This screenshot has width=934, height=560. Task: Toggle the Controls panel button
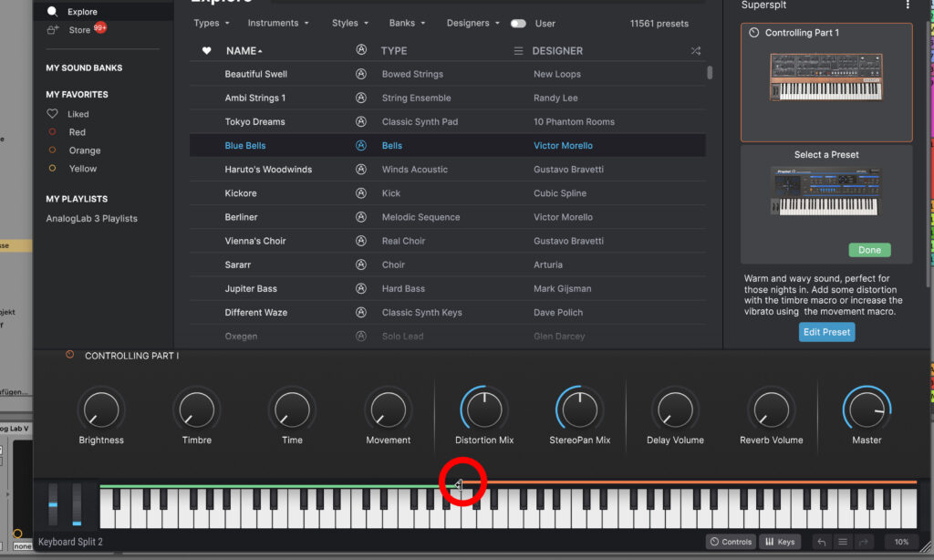click(731, 542)
